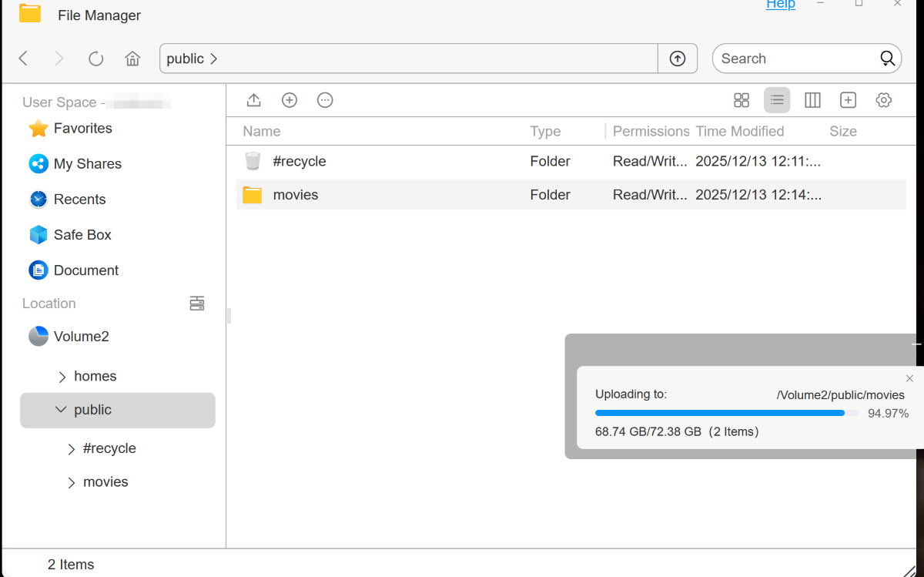
Task: Expand the movies folder in sidebar
Action: coord(72,482)
